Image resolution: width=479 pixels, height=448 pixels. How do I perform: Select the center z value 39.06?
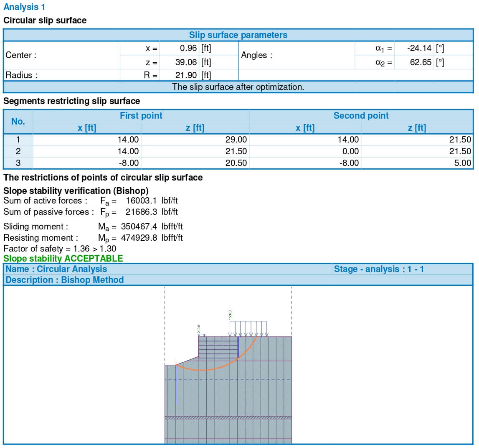tap(187, 62)
